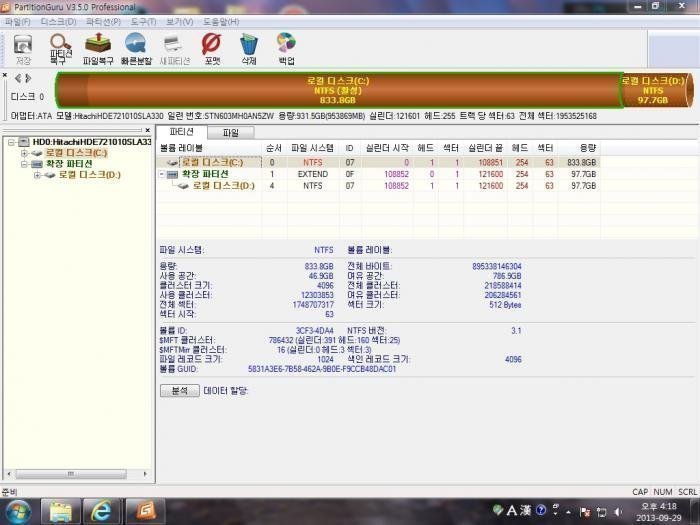700x525 pixels.
Task: Go to previous disk with left arrow
Action: tap(18, 79)
